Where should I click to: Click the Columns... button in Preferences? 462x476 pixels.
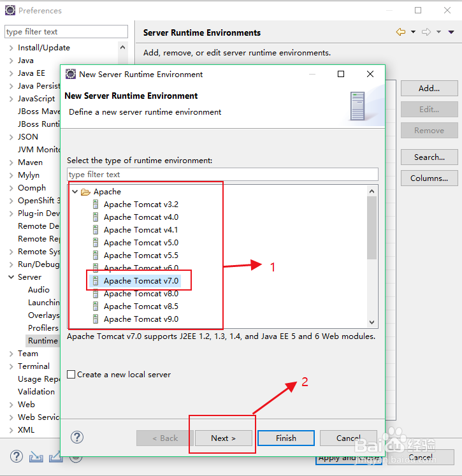430,178
